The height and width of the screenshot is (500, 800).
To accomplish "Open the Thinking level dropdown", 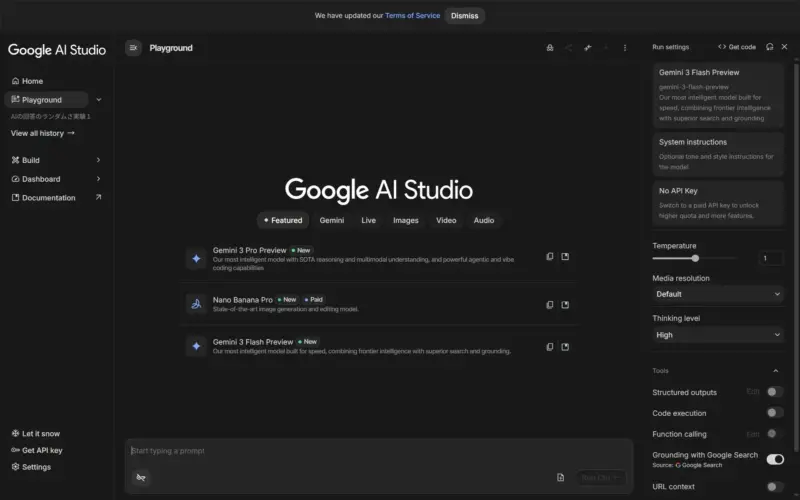I will [x=717, y=335].
